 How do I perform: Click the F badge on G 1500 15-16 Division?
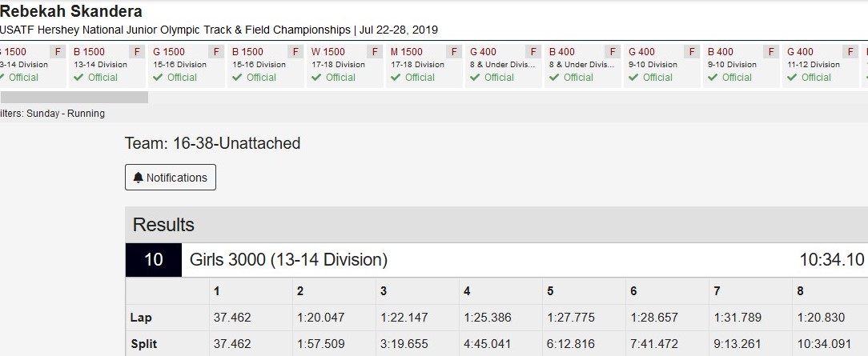click(x=216, y=52)
